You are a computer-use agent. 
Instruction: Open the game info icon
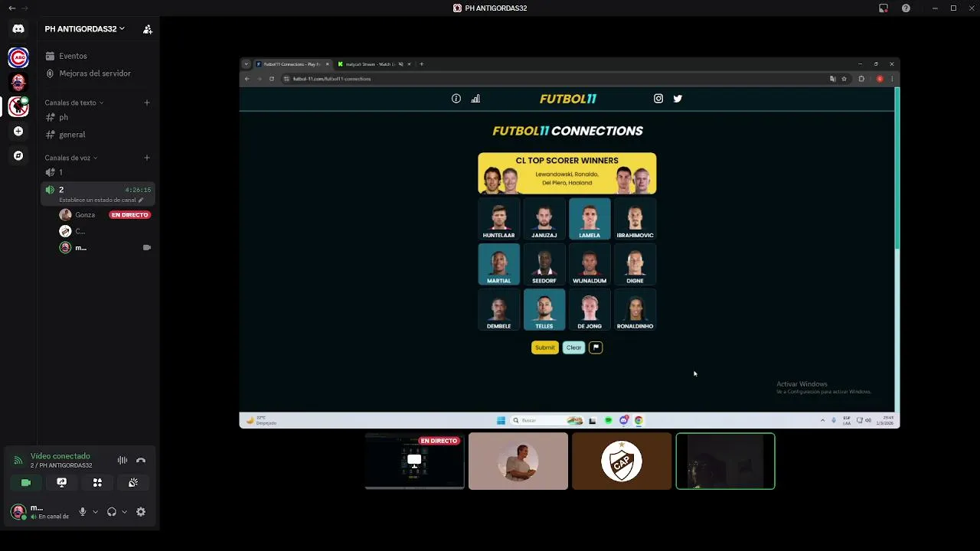pyautogui.click(x=456, y=99)
